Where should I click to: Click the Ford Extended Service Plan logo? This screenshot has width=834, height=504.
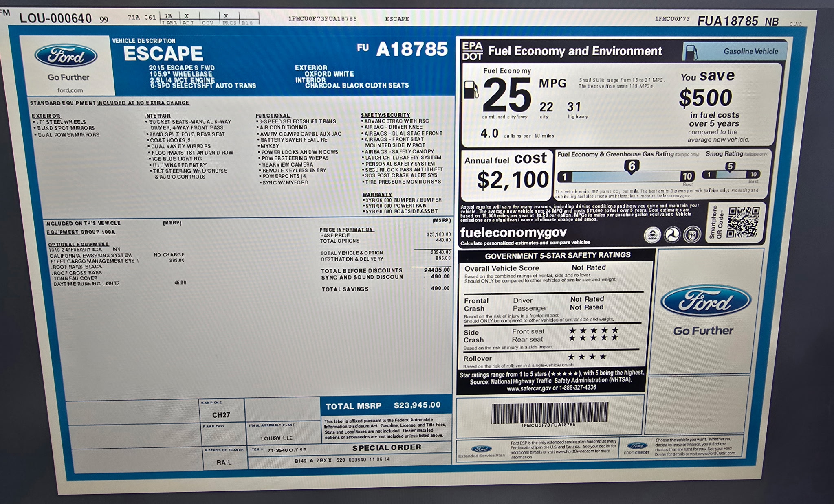(x=481, y=449)
